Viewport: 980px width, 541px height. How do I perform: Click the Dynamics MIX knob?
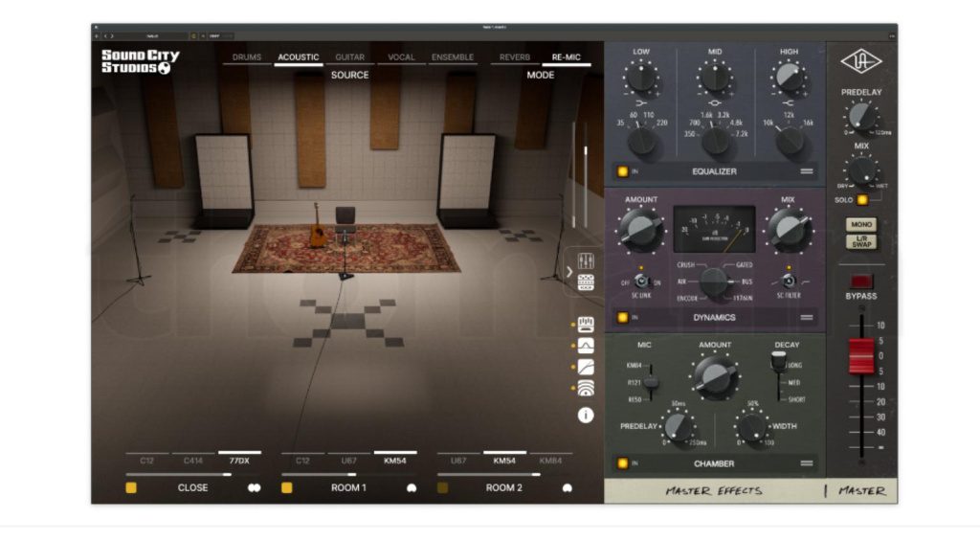[x=789, y=230]
